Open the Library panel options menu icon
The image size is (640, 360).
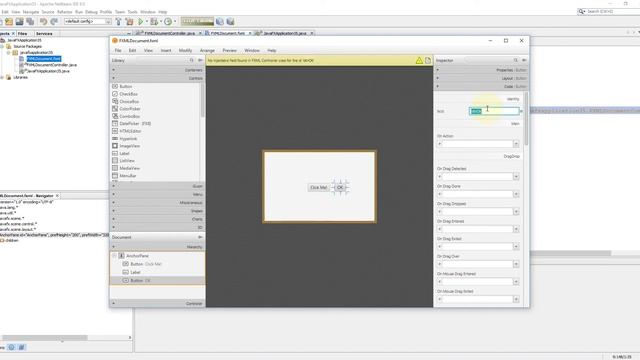pyautogui.click(x=200, y=60)
